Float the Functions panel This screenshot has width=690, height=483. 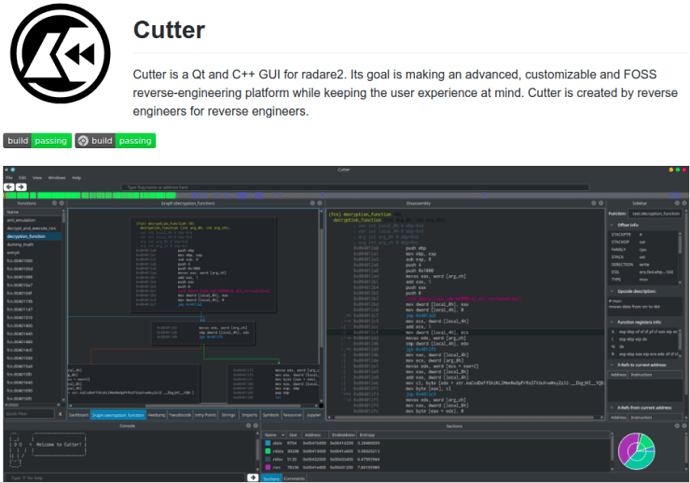[x=55, y=203]
